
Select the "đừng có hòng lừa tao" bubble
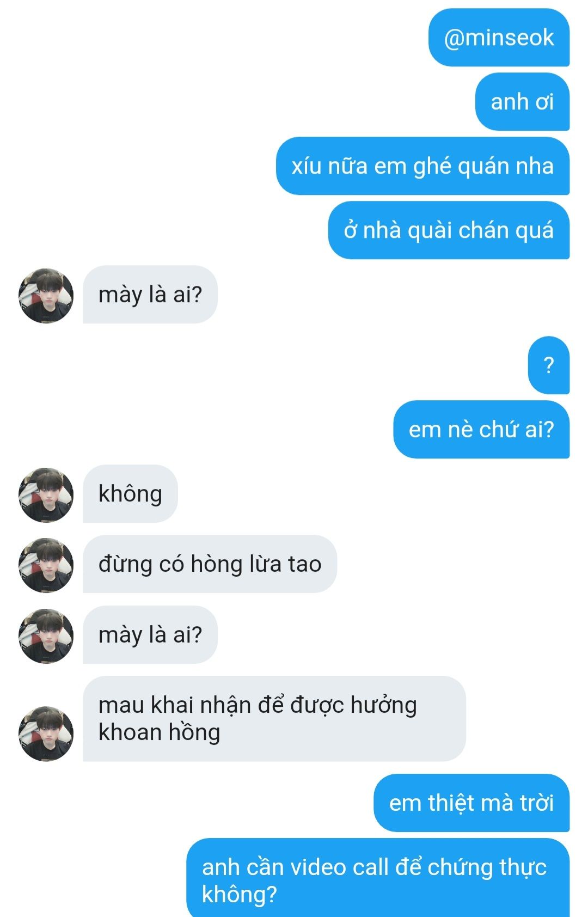coord(210,564)
